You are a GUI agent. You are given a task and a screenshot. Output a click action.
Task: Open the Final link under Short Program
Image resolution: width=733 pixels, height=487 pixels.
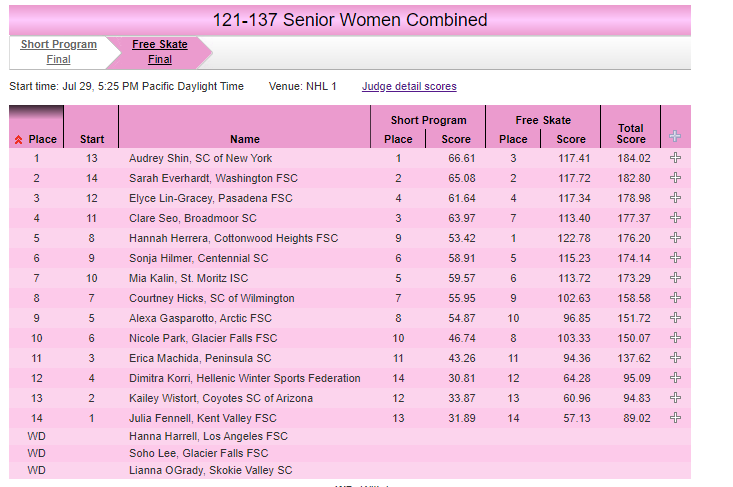(59, 60)
